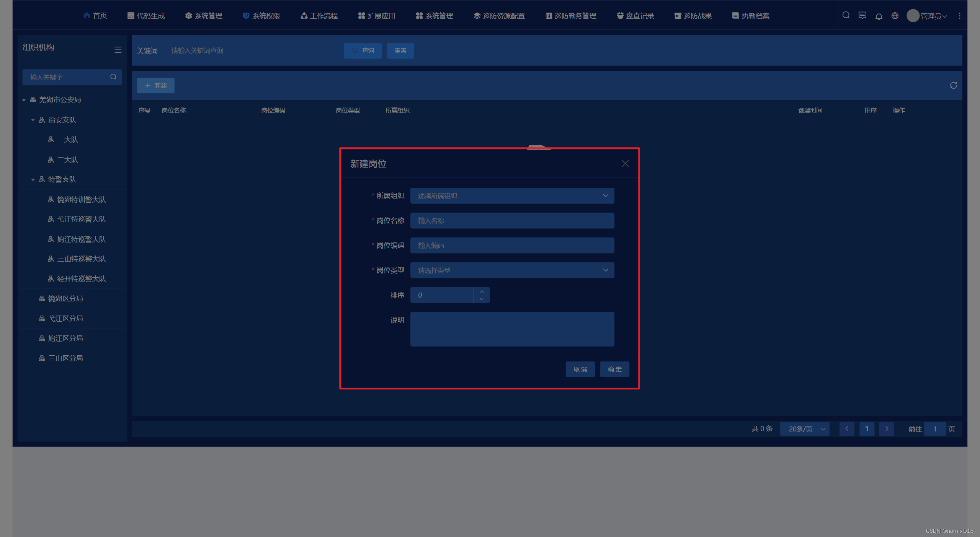The image size is (980, 537).
Task: Open the vertical more-options icon
Action: click(x=959, y=16)
